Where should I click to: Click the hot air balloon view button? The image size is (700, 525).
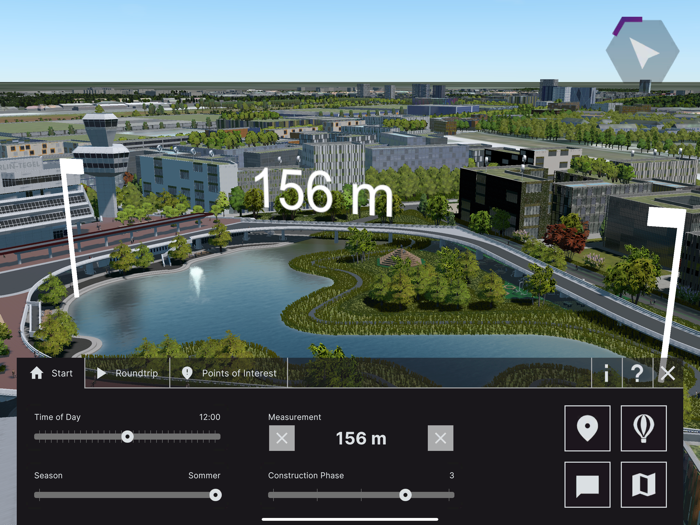(x=643, y=428)
